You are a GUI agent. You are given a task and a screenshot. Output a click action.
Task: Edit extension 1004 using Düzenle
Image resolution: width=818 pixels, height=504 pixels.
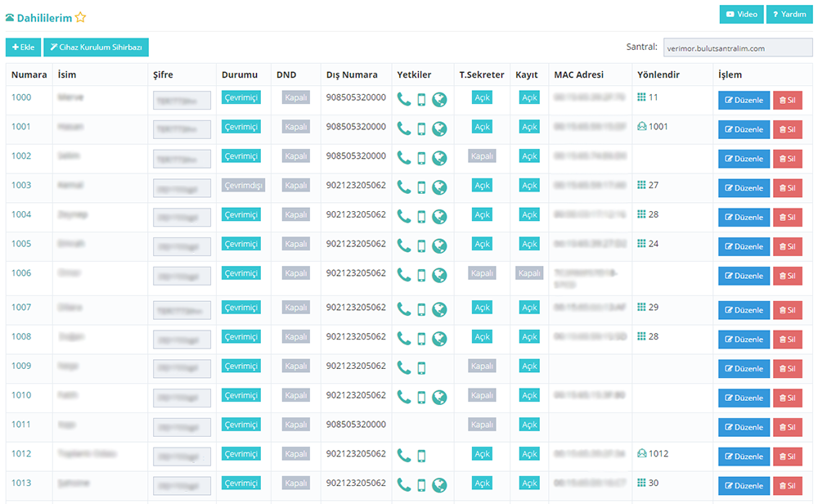pyautogui.click(x=744, y=218)
